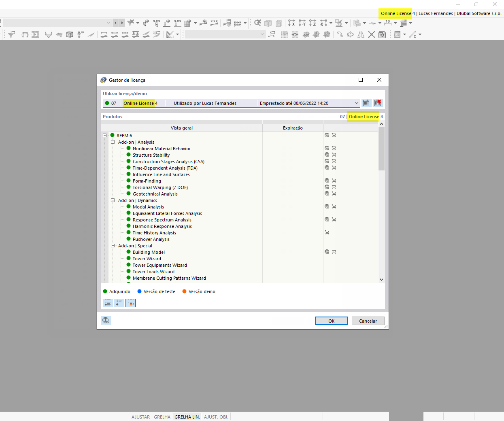The width and height of the screenshot is (504, 421).
Task: Toggle AJUSTAR snap in the status bar
Action: (140, 417)
